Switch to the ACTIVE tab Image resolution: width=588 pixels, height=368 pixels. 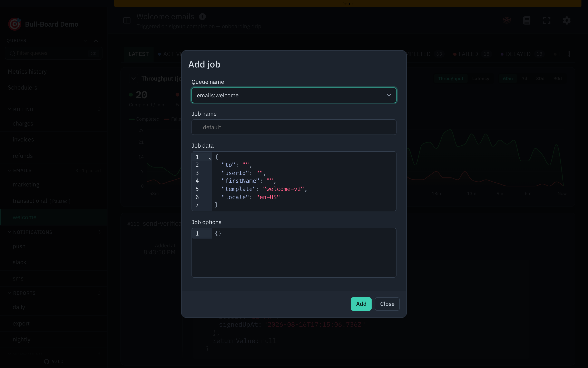coord(170,54)
